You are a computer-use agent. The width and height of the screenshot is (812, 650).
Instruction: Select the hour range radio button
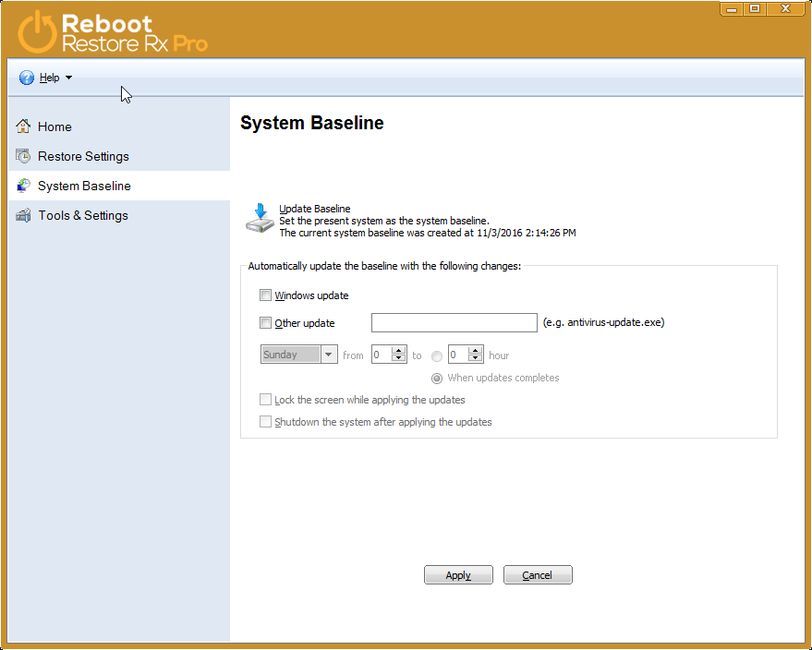(437, 355)
